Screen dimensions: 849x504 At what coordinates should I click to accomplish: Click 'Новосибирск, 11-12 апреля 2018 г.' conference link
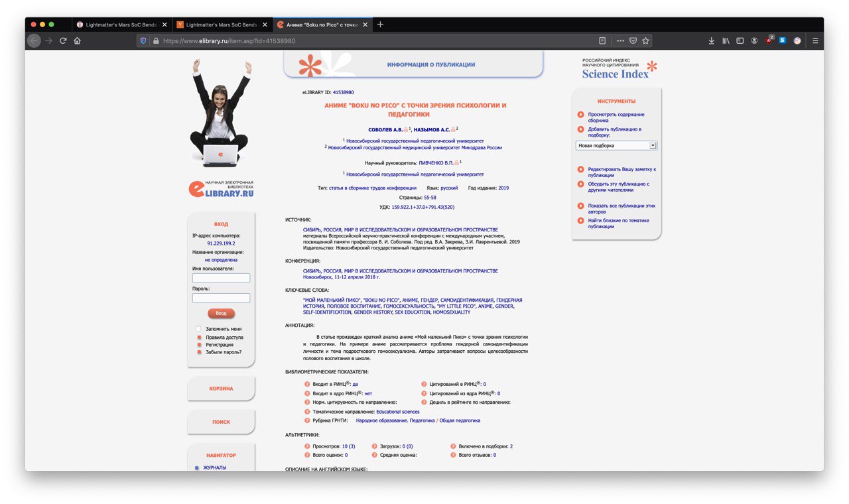341,277
